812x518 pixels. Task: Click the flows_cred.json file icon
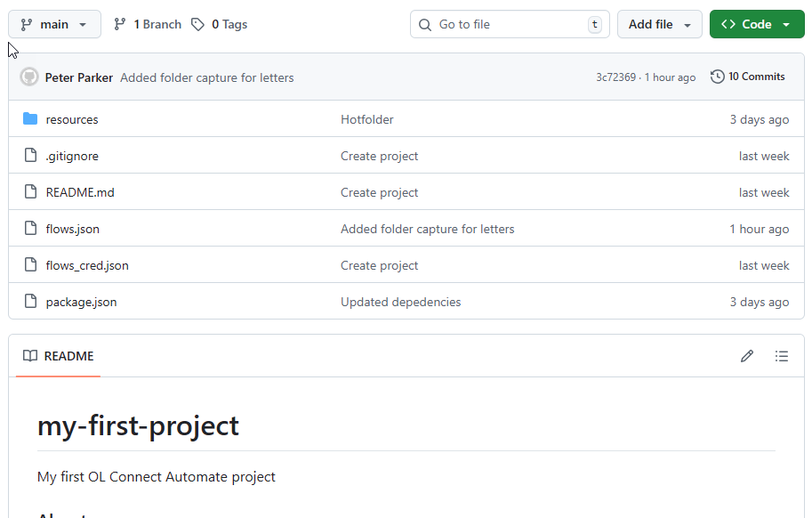30,265
